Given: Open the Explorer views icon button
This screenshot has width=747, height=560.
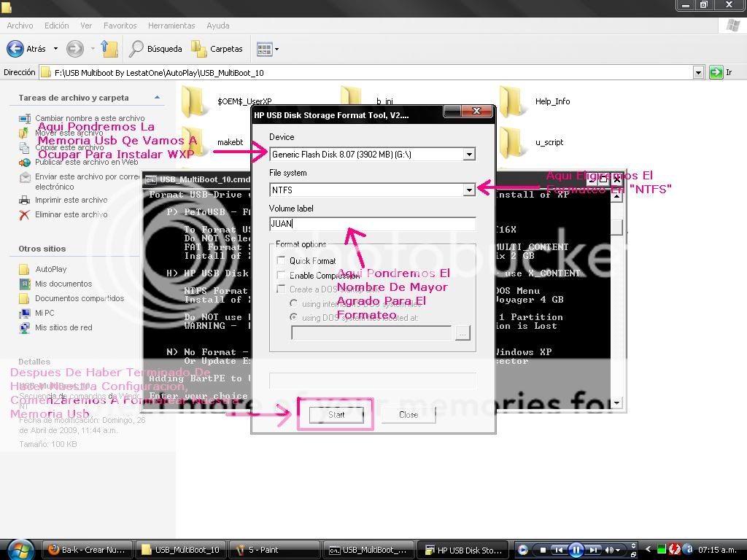Looking at the screenshot, I should pyautogui.click(x=264, y=49).
